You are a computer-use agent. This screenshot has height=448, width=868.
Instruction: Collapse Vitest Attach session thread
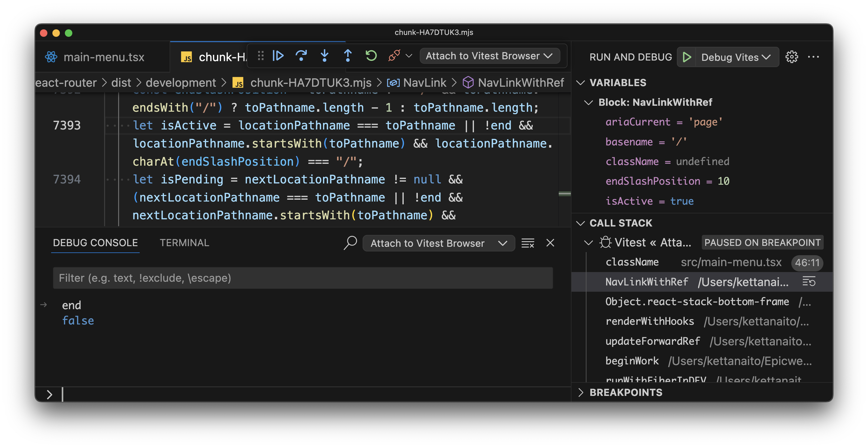click(588, 243)
